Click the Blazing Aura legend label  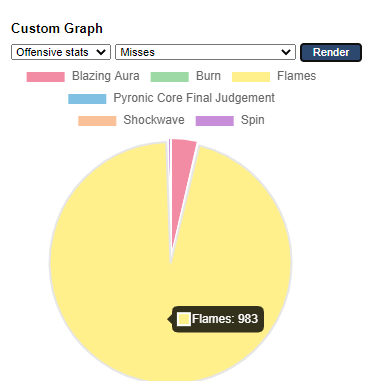pos(106,76)
